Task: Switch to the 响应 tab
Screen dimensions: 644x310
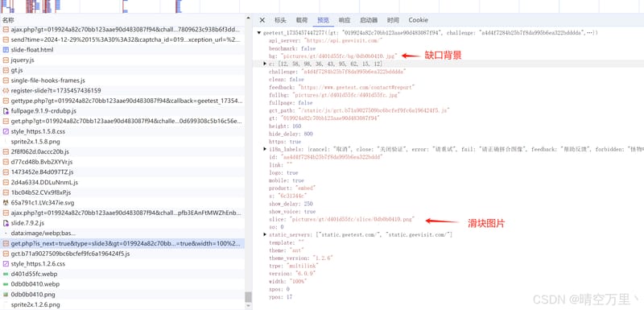Action: (x=345, y=20)
